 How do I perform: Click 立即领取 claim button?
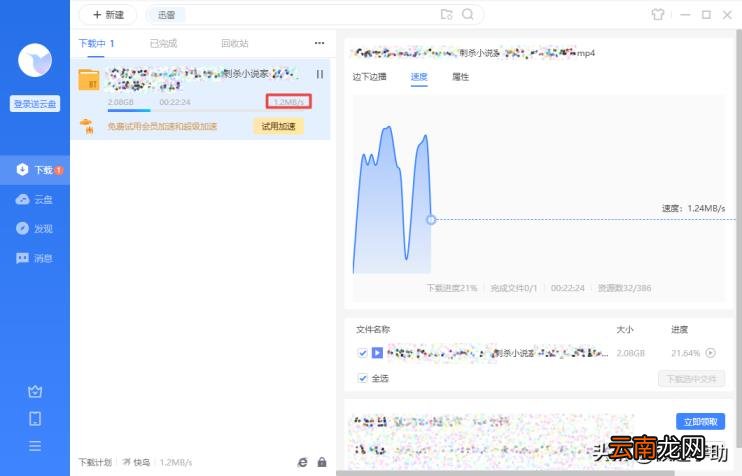click(700, 422)
